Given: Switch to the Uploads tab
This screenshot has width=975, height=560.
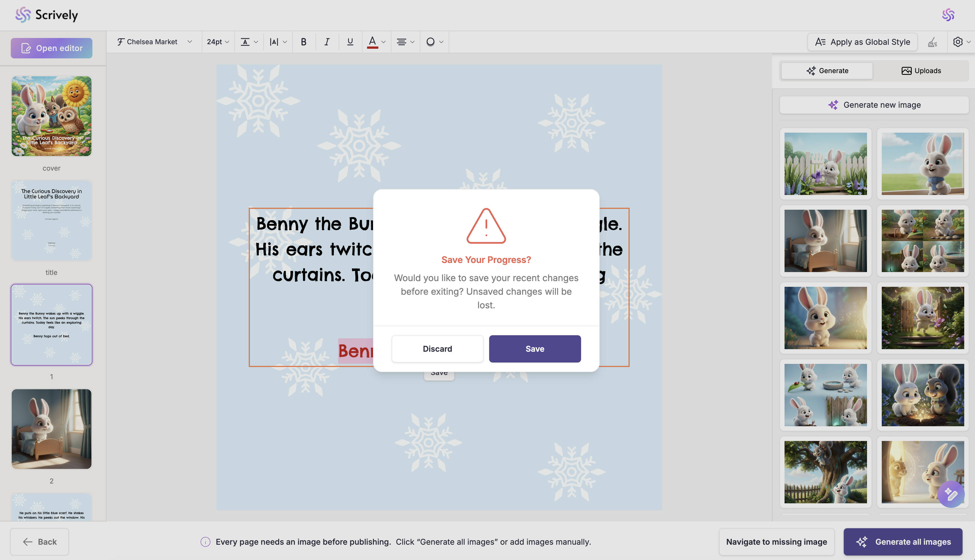Looking at the screenshot, I should point(921,70).
